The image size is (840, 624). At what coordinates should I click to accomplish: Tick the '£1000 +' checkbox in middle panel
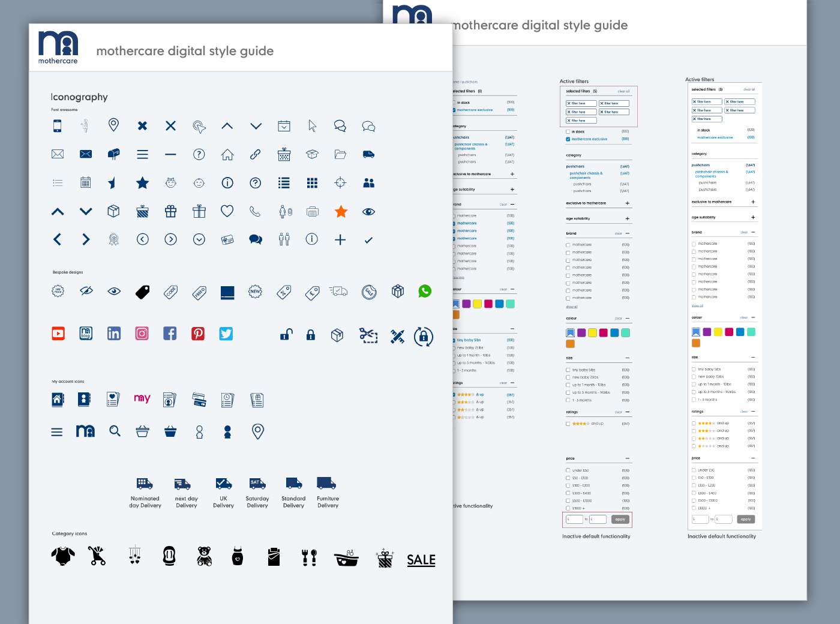[568, 508]
